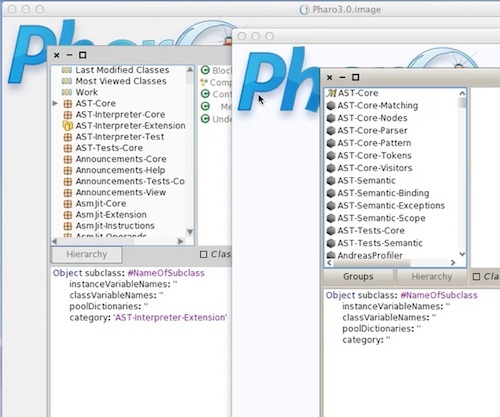Image resolution: width=500 pixels, height=417 pixels.
Task: Toggle the Class checkbox in left browser
Action: click(203, 254)
